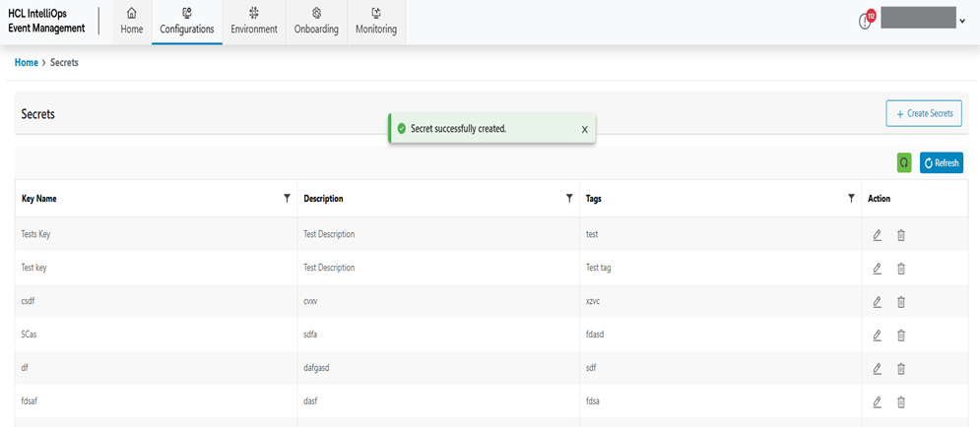Open the Environment tab
980x427 pixels.
(x=254, y=22)
